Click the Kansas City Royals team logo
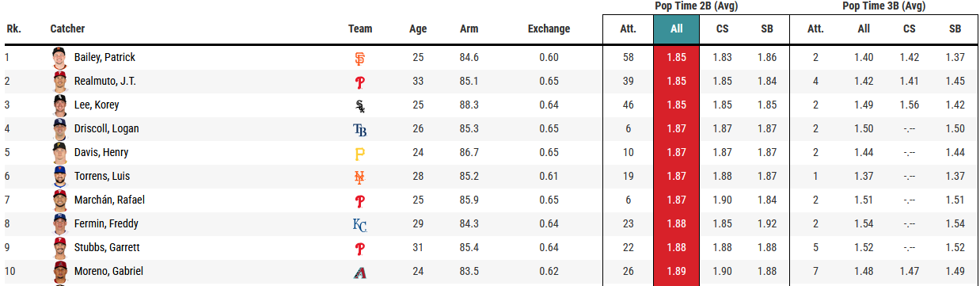Screen dimensions: 980x286 (x=359, y=224)
